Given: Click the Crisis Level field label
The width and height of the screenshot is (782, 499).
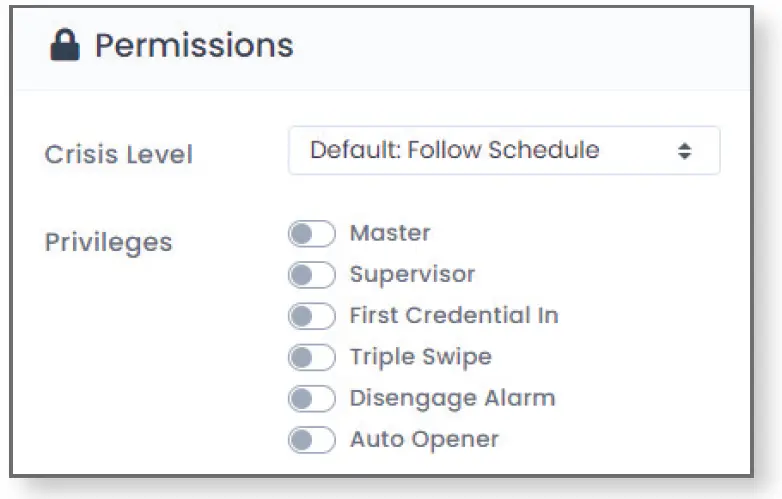Looking at the screenshot, I should point(119,155).
